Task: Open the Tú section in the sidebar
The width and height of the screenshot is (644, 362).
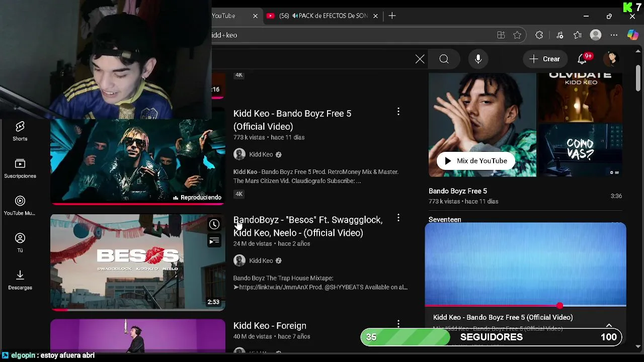Action: click(20, 243)
